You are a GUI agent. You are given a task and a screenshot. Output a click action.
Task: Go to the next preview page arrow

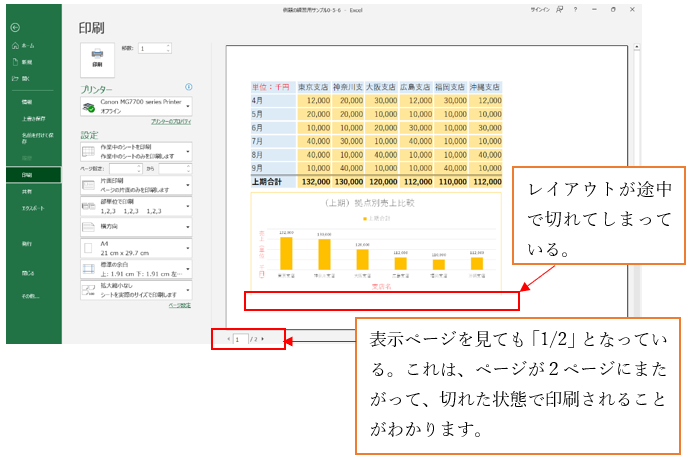coord(262,339)
